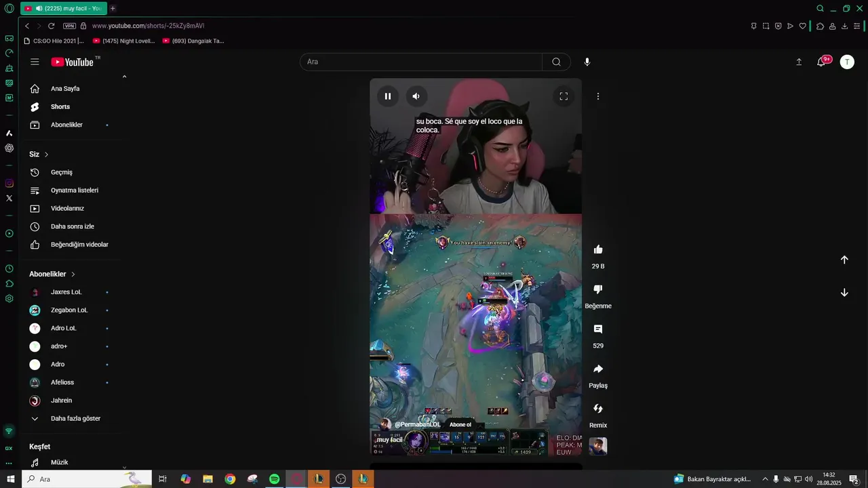Enter fullscreen for the Short
Image resolution: width=868 pixels, height=488 pixels.
pyautogui.click(x=564, y=96)
